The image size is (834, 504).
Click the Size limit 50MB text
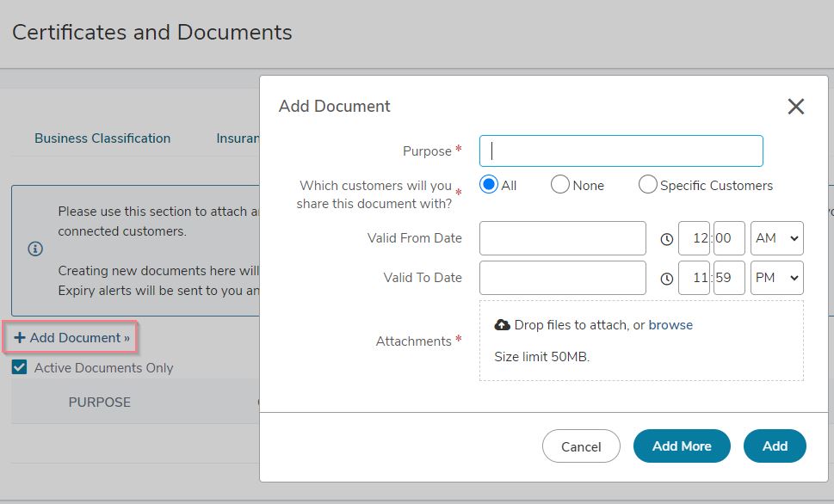[542, 357]
